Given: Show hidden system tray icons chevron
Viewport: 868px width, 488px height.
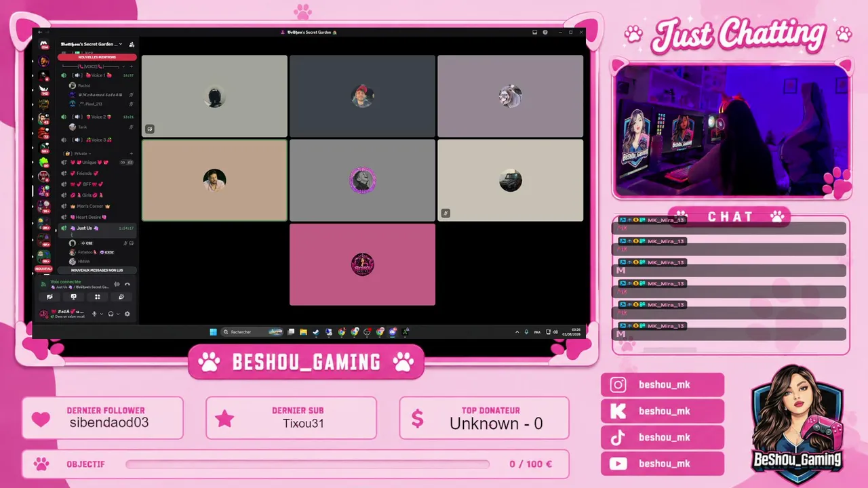Looking at the screenshot, I should click(x=517, y=332).
